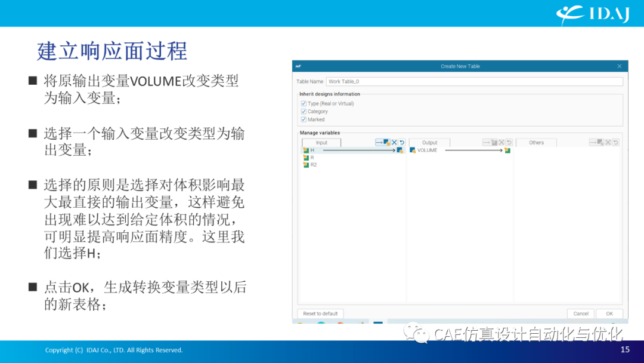
Task: Click the Cancel button
Action: (581, 313)
